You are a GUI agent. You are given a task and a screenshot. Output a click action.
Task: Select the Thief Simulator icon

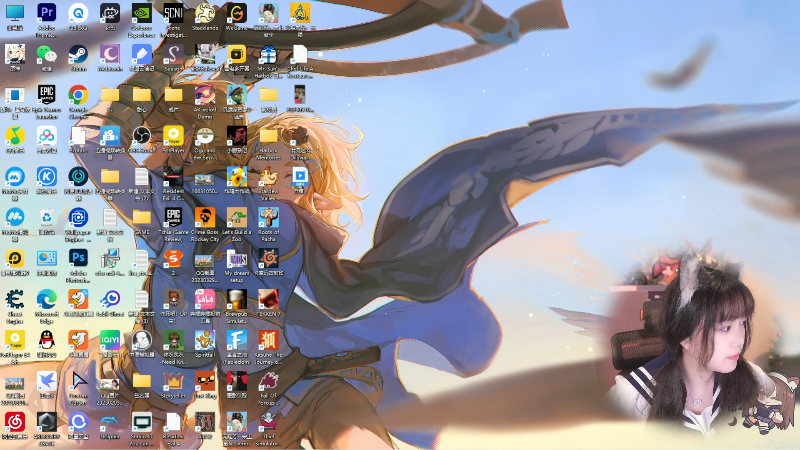point(268,422)
